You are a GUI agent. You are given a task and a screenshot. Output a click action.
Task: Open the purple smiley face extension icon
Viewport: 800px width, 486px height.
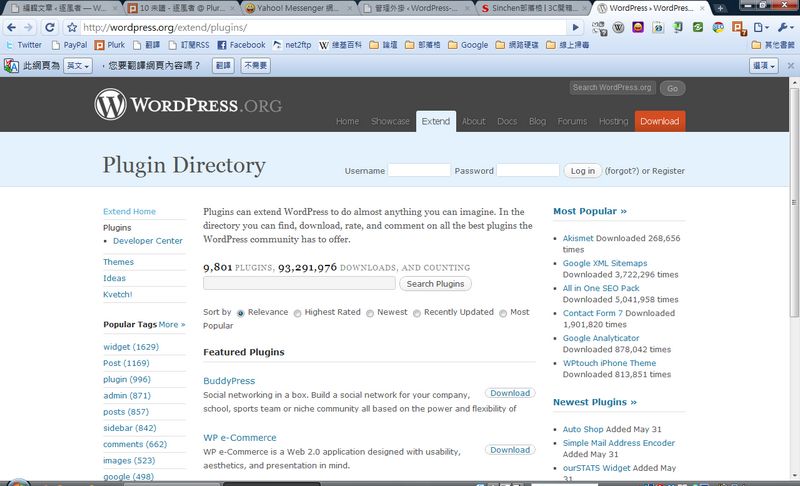point(638,28)
